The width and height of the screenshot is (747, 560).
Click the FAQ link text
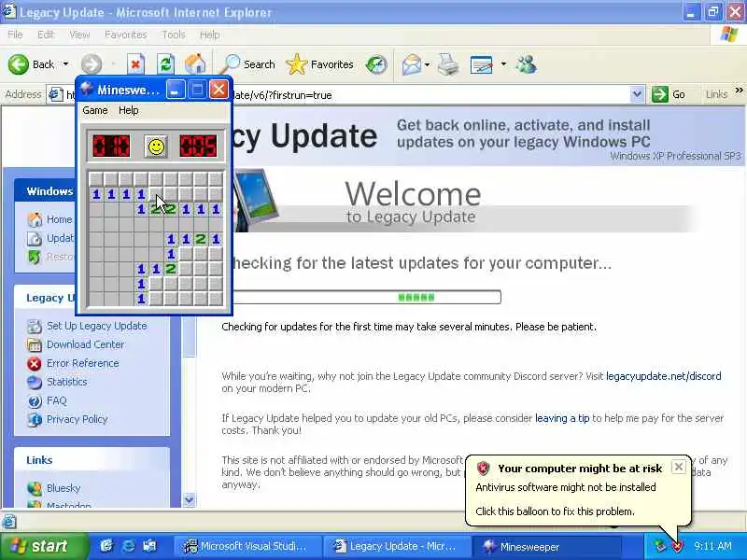[57, 401]
